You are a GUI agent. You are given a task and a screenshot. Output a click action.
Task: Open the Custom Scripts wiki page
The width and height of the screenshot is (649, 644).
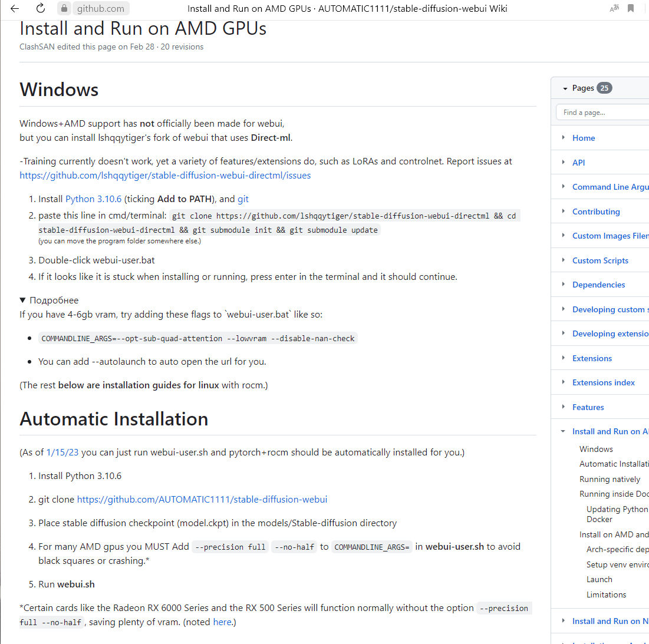600,260
